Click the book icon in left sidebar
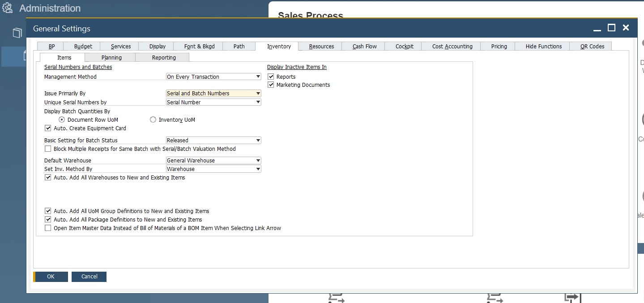The image size is (644, 303). coord(17,33)
